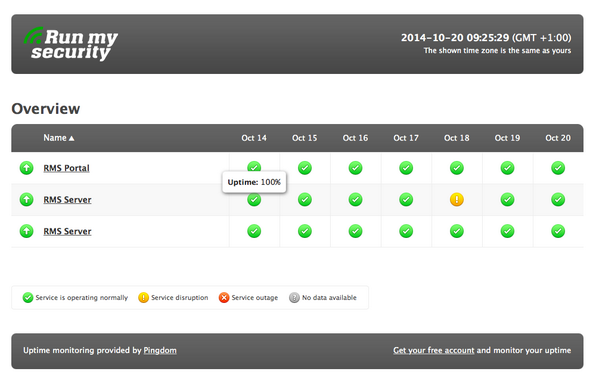Click the red Service outage legend icon
Screen dimensions: 599x387
(x=224, y=298)
